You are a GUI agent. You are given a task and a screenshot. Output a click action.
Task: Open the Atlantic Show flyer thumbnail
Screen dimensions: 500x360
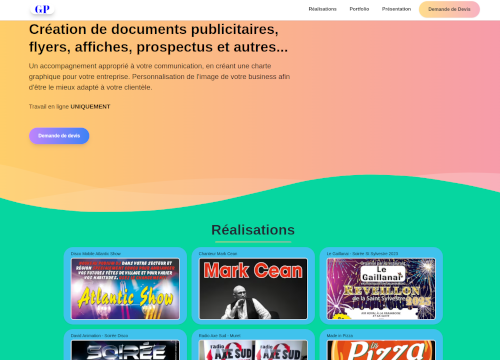[x=125, y=289]
